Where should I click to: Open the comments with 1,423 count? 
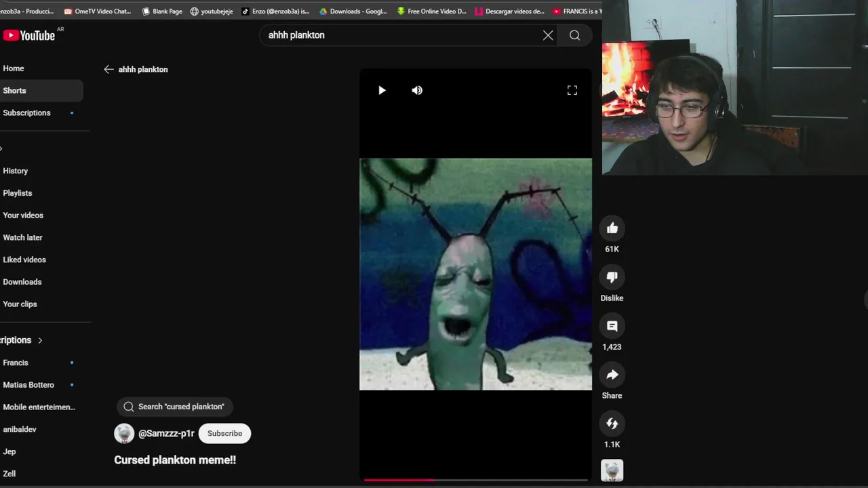pyautogui.click(x=612, y=326)
